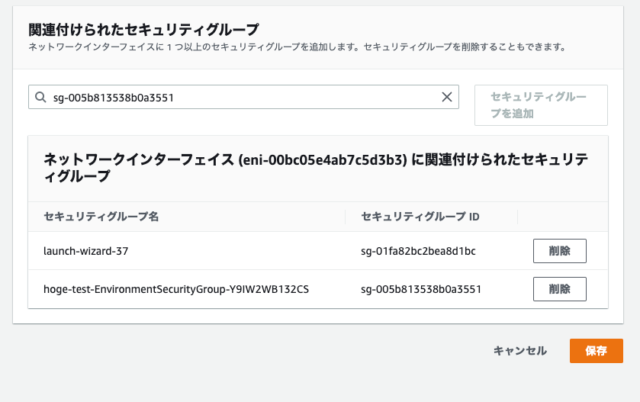Click the sg-005b813538b0a3551 text in search box

pyautogui.click(x=113, y=98)
